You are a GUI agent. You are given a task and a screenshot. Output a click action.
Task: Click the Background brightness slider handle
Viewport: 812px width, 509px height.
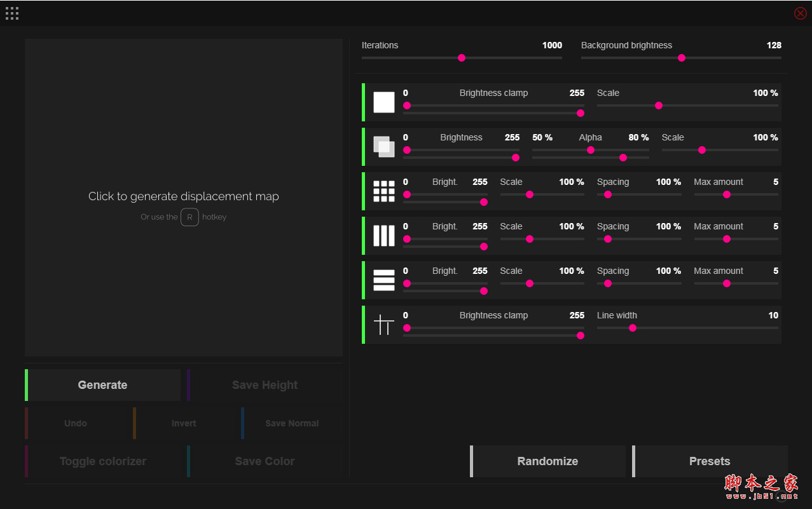click(681, 57)
